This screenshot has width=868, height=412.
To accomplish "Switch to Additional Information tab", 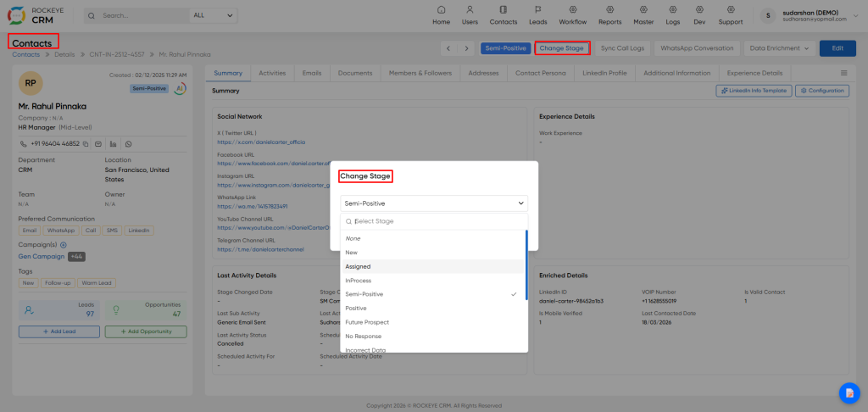I will (677, 73).
